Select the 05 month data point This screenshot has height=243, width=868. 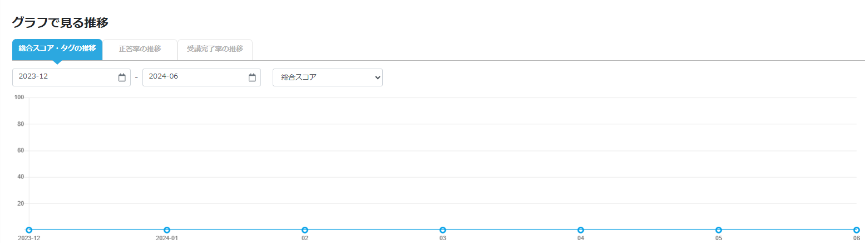(719, 230)
